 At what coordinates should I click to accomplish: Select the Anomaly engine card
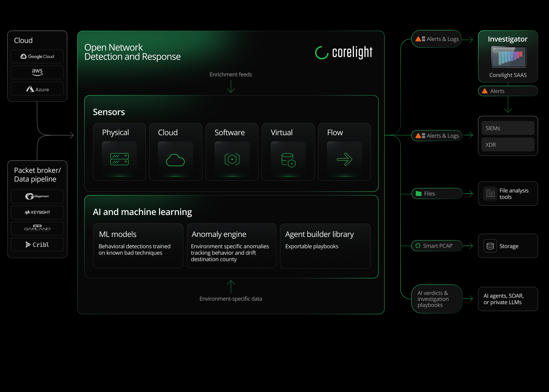tap(231, 246)
